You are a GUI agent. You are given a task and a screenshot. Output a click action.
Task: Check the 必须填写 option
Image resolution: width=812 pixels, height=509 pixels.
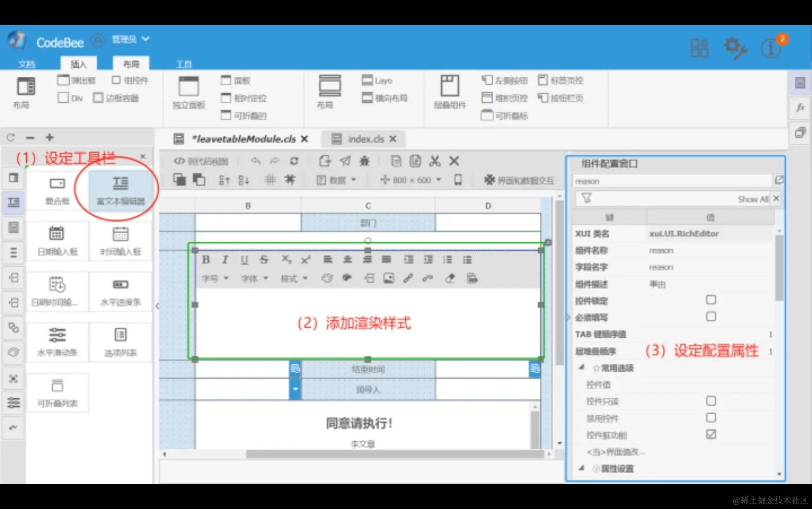[x=711, y=316]
